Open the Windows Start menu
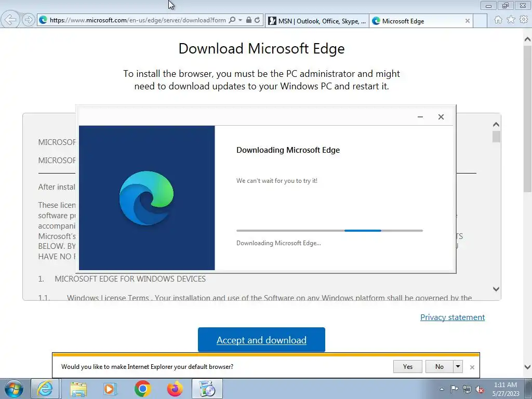This screenshot has width=532, height=399. coord(14,389)
